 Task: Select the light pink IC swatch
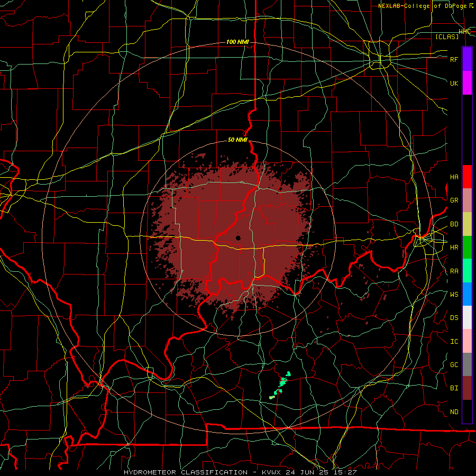pos(467,341)
